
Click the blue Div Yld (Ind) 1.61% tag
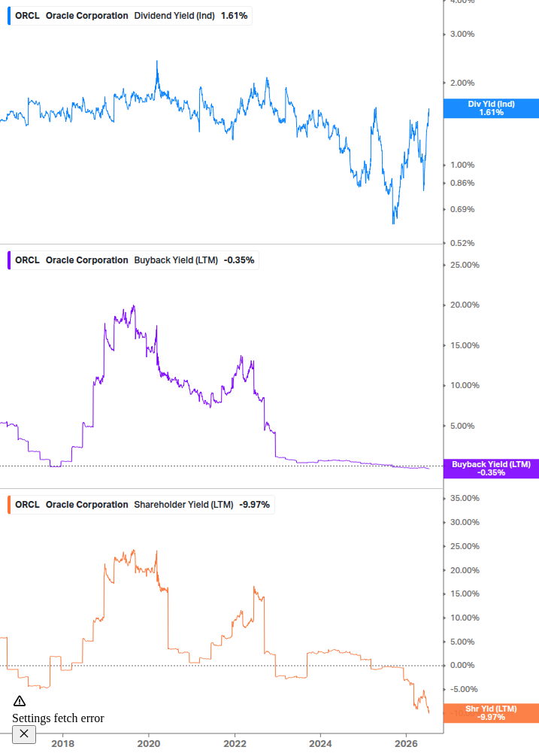[x=491, y=108]
